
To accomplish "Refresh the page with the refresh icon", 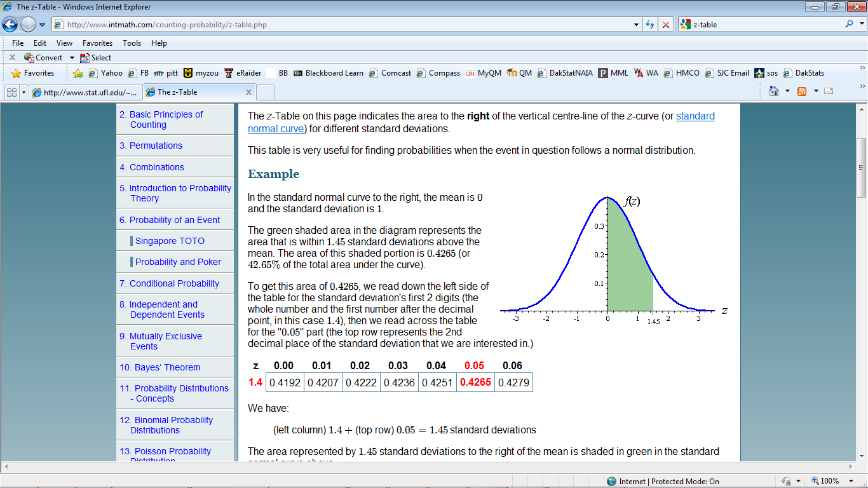I will tap(649, 24).
